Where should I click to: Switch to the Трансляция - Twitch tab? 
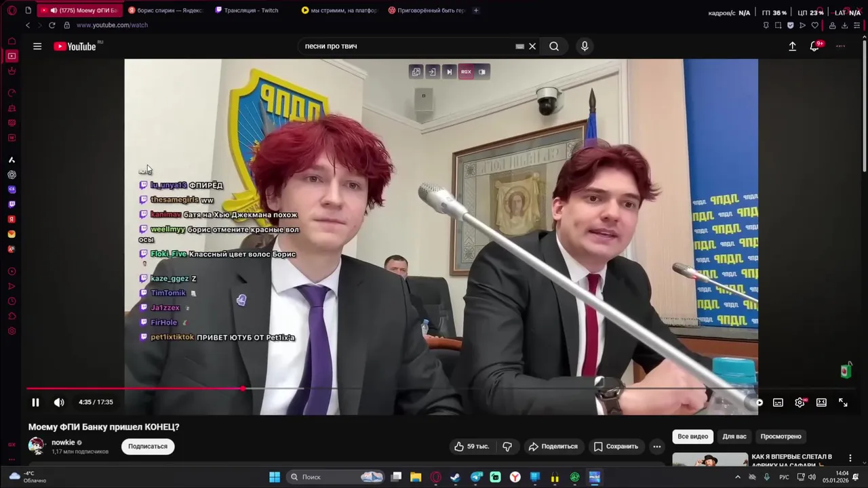(251, 10)
